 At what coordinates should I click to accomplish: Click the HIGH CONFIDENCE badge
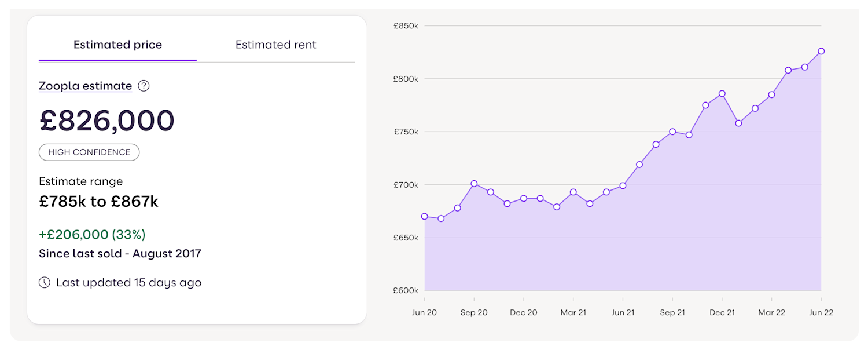tap(89, 152)
